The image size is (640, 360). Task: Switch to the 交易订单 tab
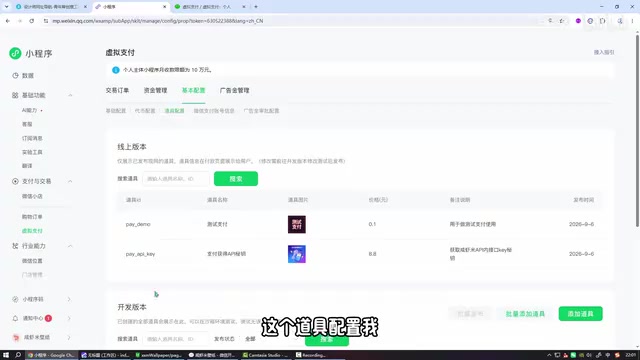(x=117, y=91)
